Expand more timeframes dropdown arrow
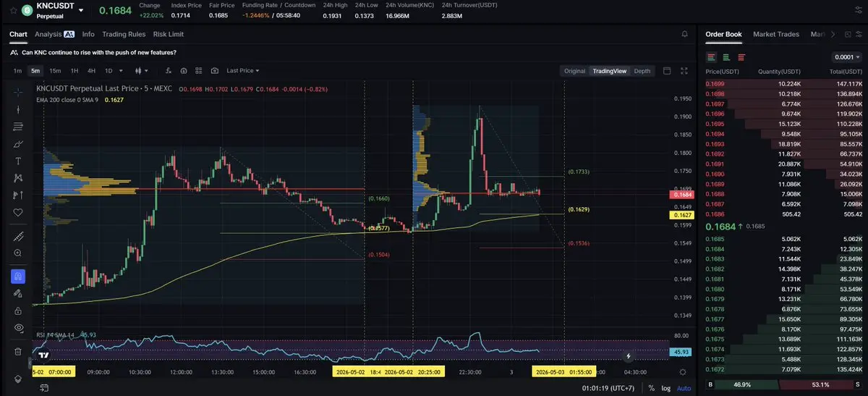Image resolution: width=868 pixels, height=396 pixels. click(121, 71)
